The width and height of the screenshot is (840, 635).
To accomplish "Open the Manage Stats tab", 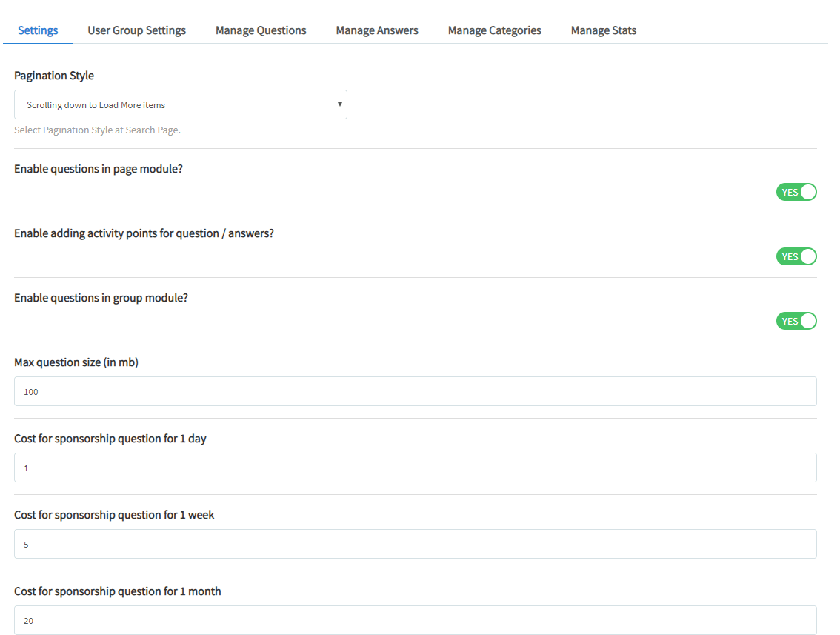I will point(603,30).
